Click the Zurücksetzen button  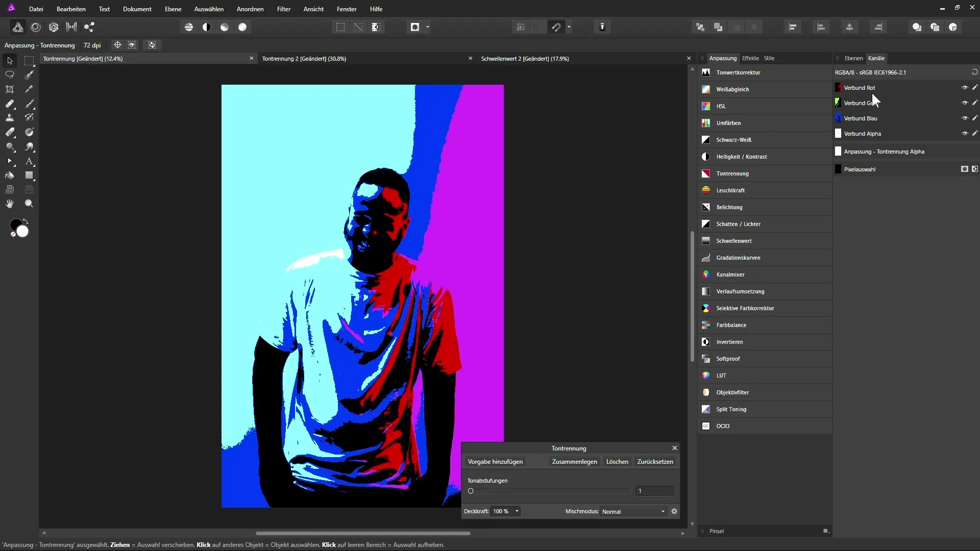tap(655, 462)
